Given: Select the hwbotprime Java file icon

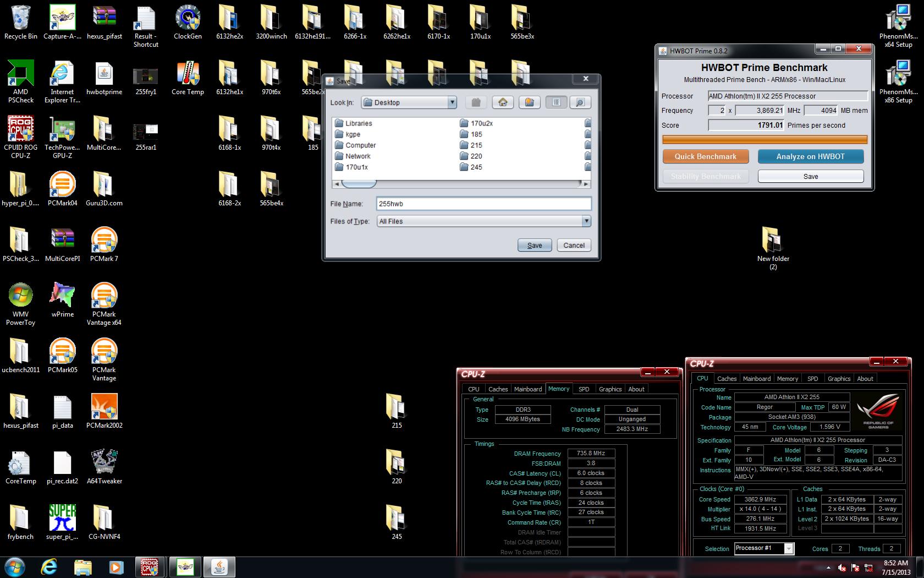Looking at the screenshot, I should (x=104, y=78).
